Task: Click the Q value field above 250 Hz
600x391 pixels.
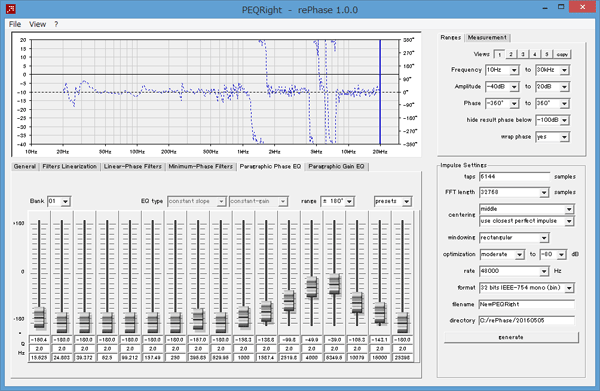Action: coord(175,349)
